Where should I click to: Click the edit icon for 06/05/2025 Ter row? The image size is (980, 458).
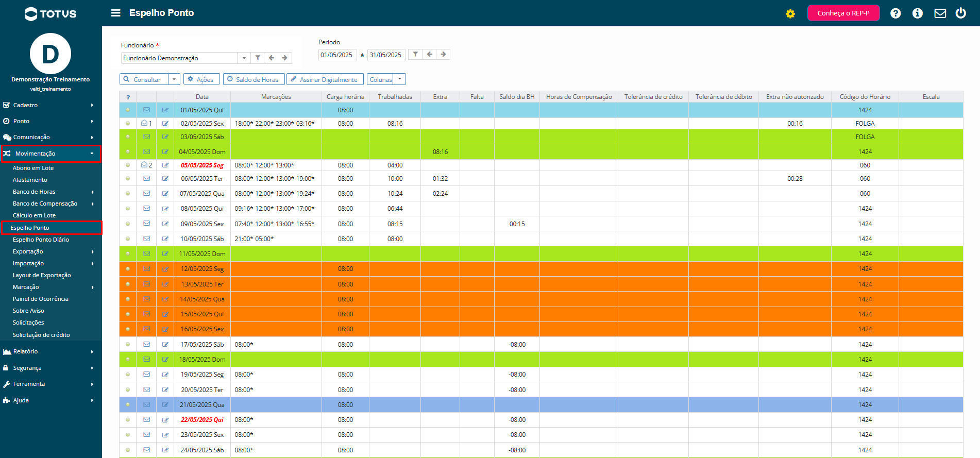[165, 179]
